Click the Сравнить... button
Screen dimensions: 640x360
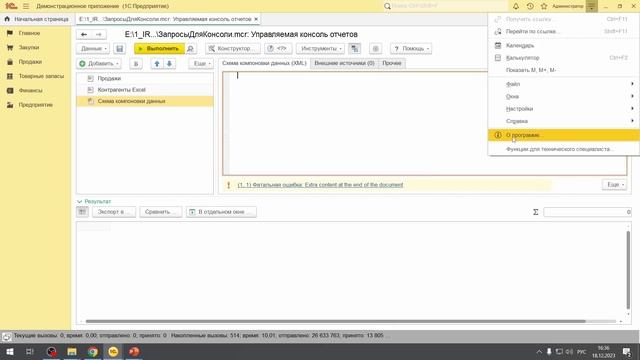click(160, 212)
